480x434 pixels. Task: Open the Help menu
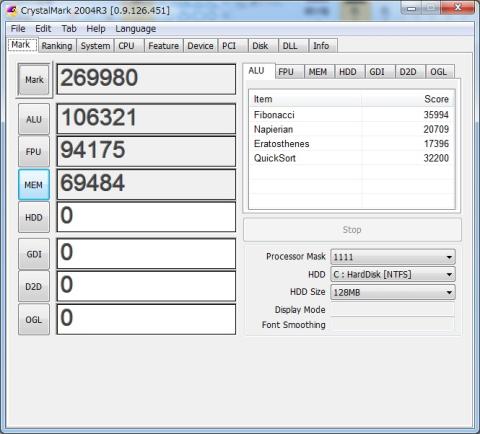[96, 29]
